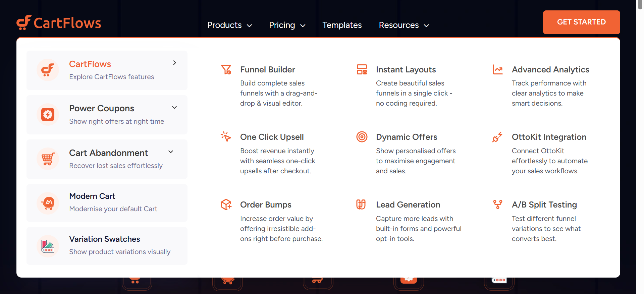Image resolution: width=644 pixels, height=294 pixels.
Task: Click the One Click Upsell cursor icon
Action: click(x=226, y=137)
